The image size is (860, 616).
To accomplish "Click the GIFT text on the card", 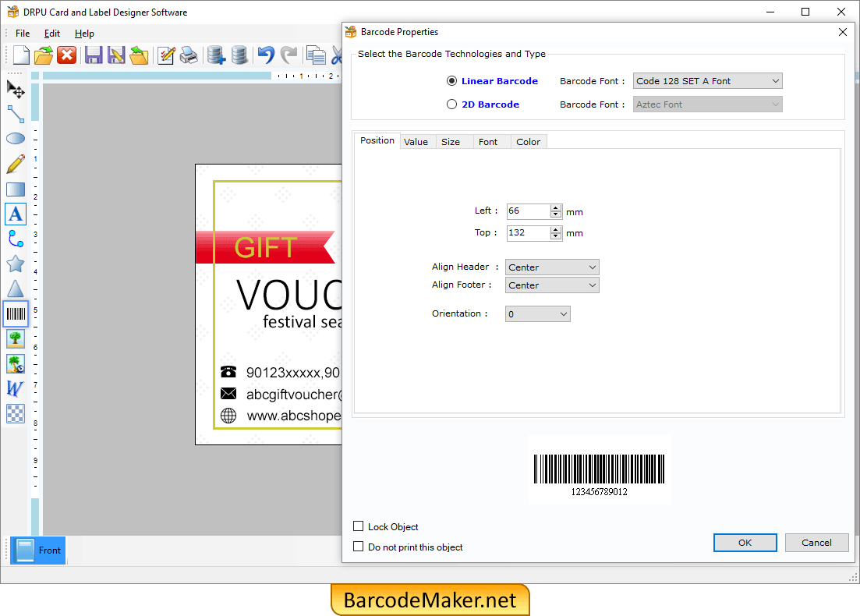I will tap(266, 248).
